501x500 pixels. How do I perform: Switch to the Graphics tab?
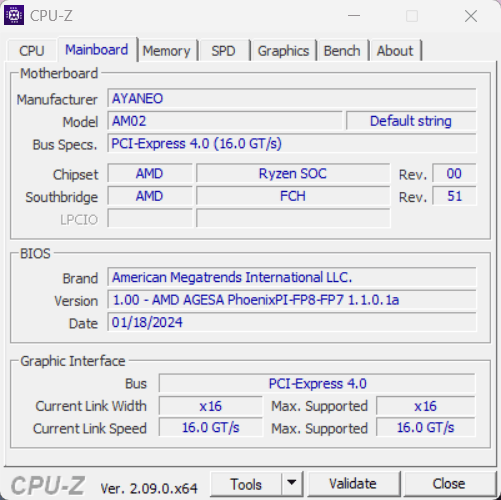[x=284, y=51]
